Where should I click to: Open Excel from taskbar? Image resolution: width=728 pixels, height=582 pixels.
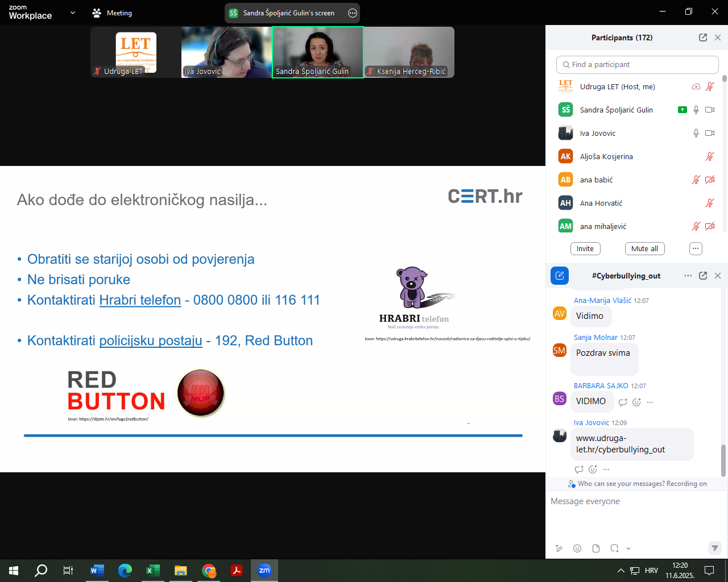153,571
